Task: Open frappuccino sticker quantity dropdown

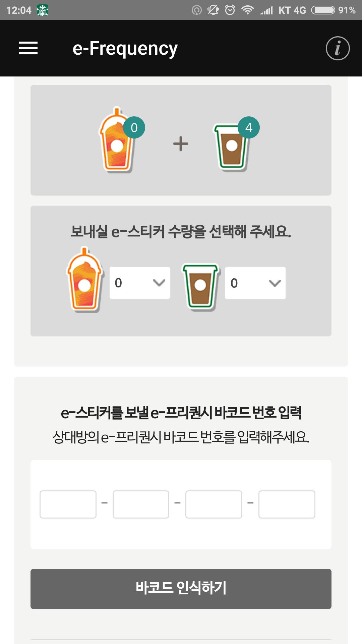Action: pyautogui.click(x=140, y=283)
